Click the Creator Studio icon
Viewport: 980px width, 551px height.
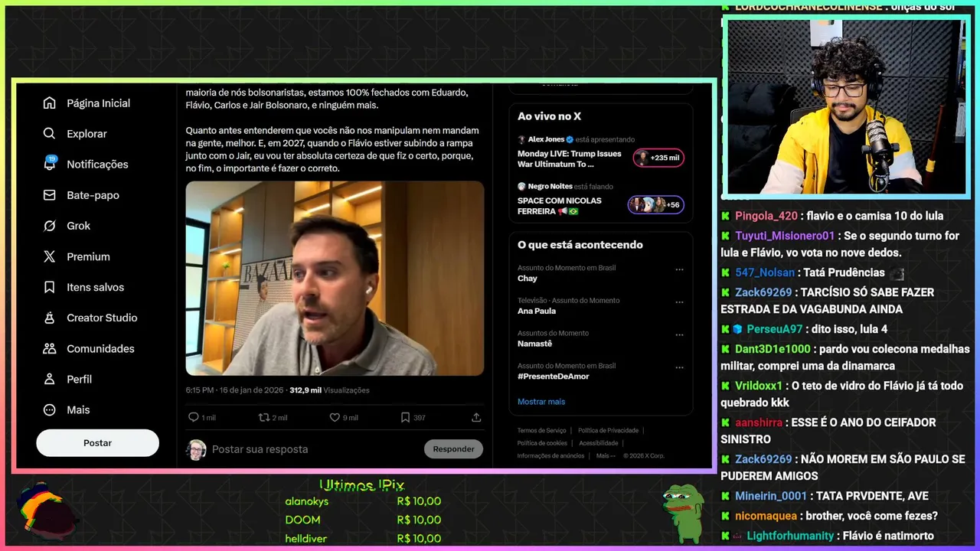pos(50,318)
